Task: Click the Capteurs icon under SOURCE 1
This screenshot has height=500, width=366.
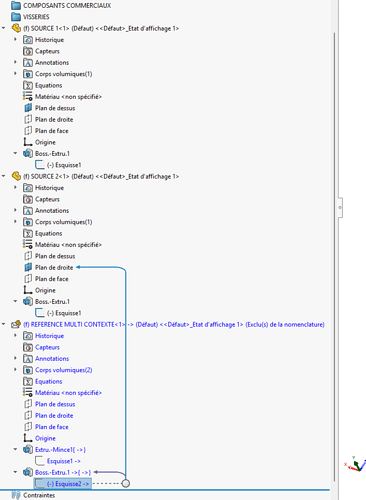Action: point(28,51)
